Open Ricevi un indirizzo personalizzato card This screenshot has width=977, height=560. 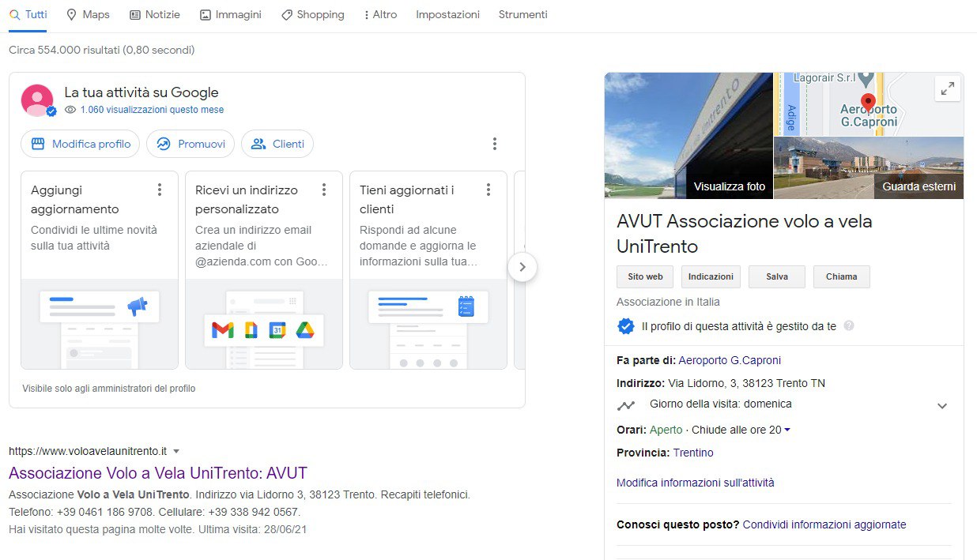tap(264, 270)
